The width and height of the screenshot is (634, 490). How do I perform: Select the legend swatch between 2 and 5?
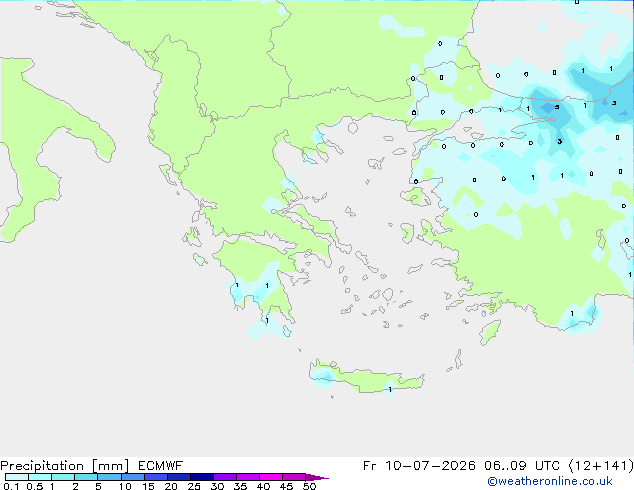[86, 477]
